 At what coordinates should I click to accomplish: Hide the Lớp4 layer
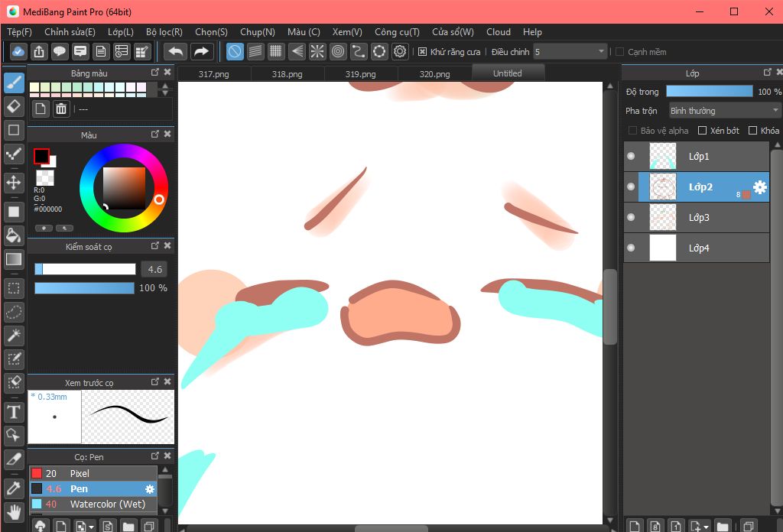631,248
